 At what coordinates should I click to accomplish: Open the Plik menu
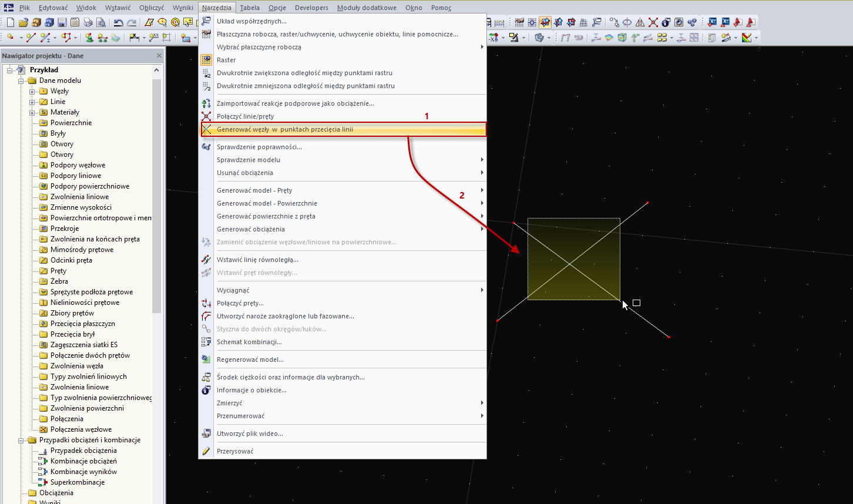(25, 8)
